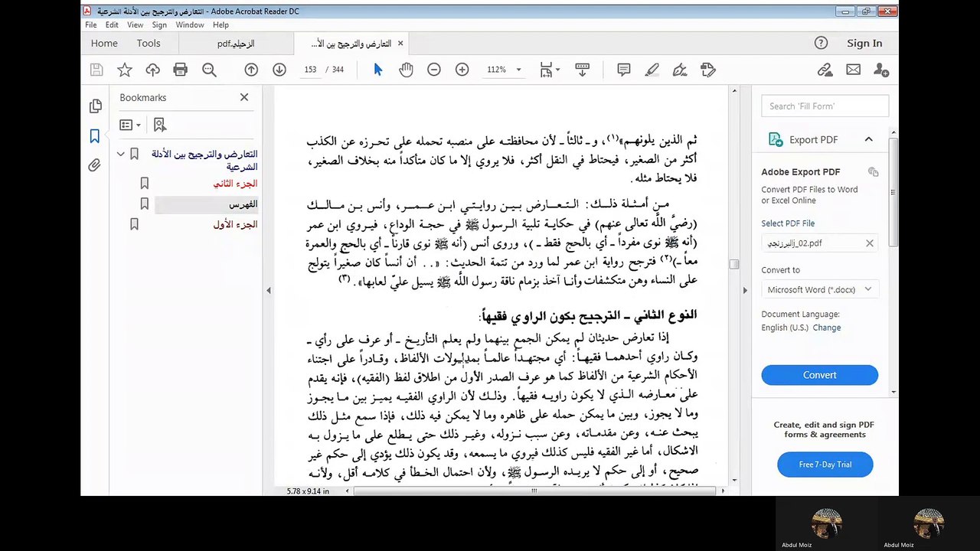Collapse the root bookmark tree arrow

pos(120,154)
